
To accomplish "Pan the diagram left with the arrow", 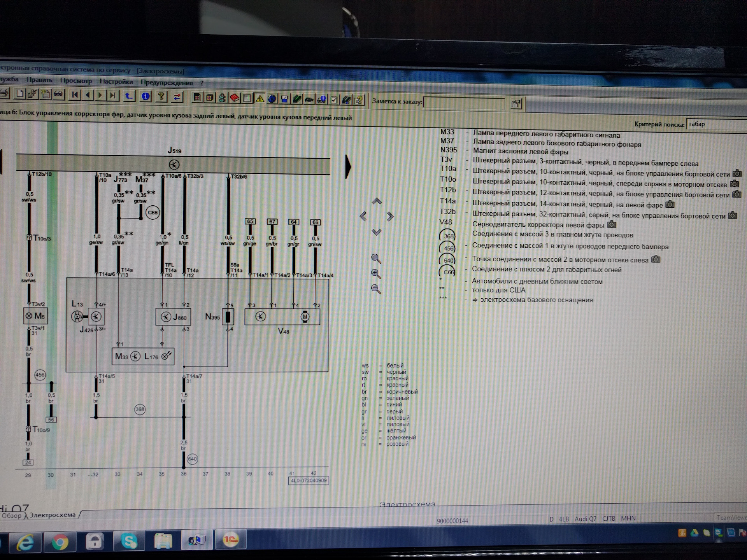I will (363, 216).
